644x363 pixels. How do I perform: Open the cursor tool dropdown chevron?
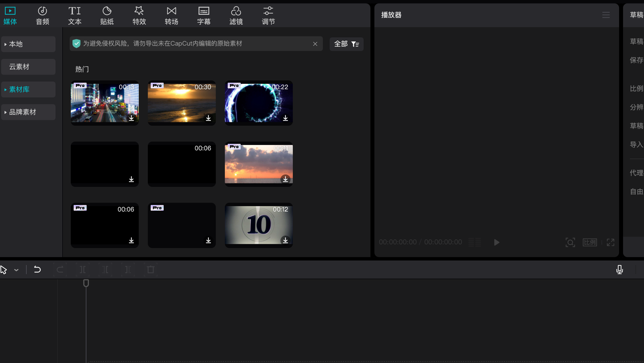coord(16,270)
